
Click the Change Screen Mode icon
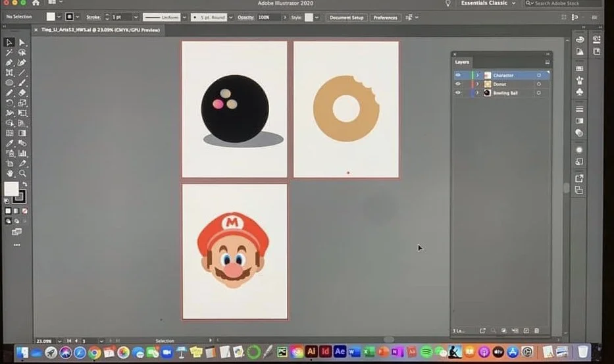(16, 232)
